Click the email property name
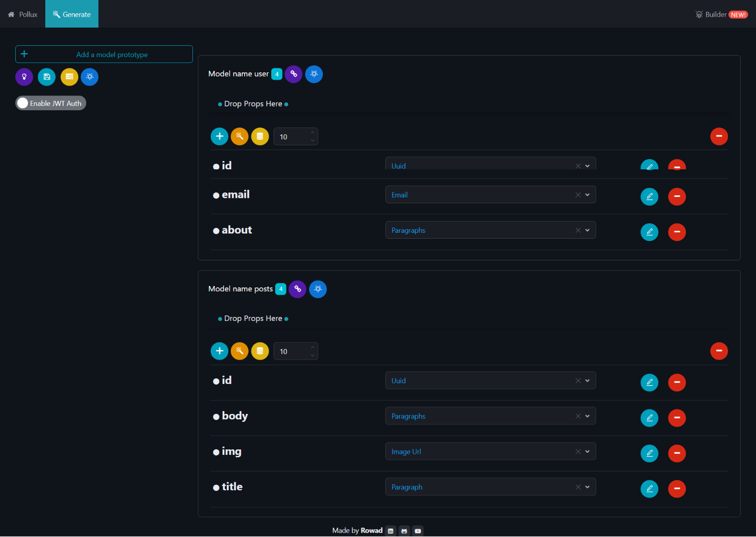The height and width of the screenshot is (537, 756). coord(236,194)
